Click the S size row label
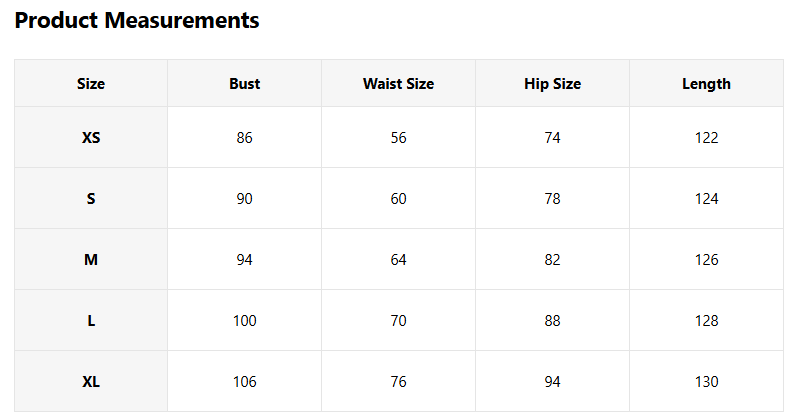808x418 pixels. click(x=91, y=199)
